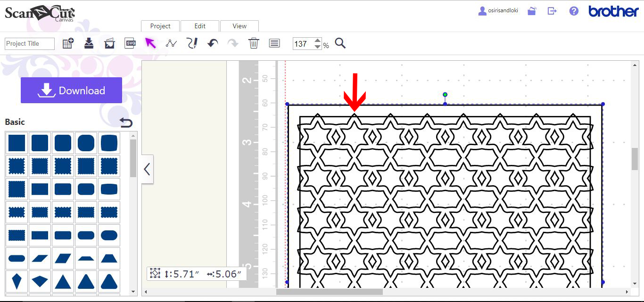Create a new project canvas

tap(68, 43)
